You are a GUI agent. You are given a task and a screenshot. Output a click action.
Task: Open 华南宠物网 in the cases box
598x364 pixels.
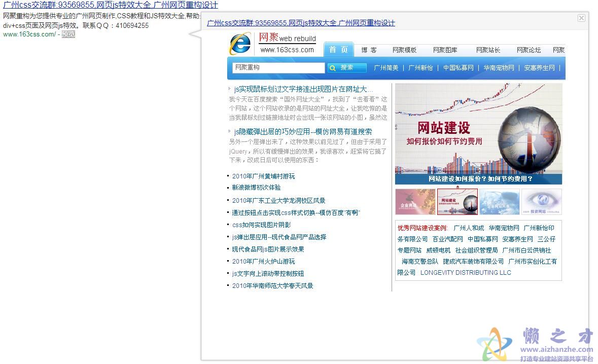(504, 228)
